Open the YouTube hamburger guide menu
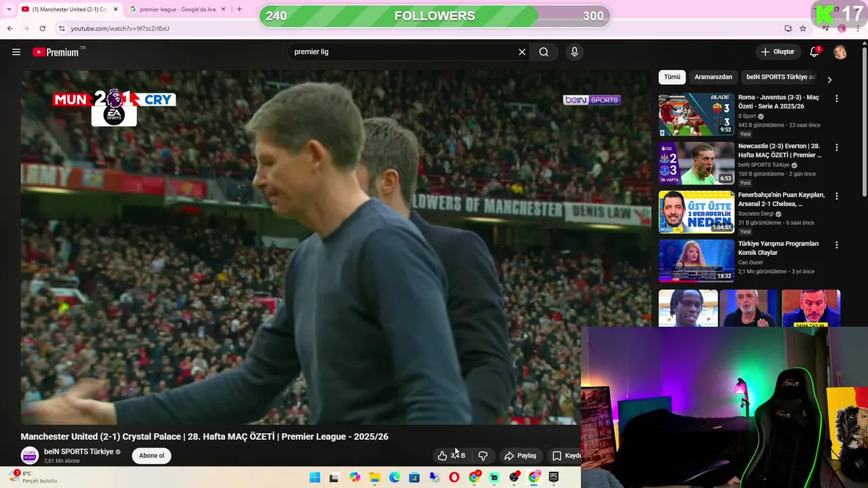Screen dimensions: 868x488 pos(16,52)
